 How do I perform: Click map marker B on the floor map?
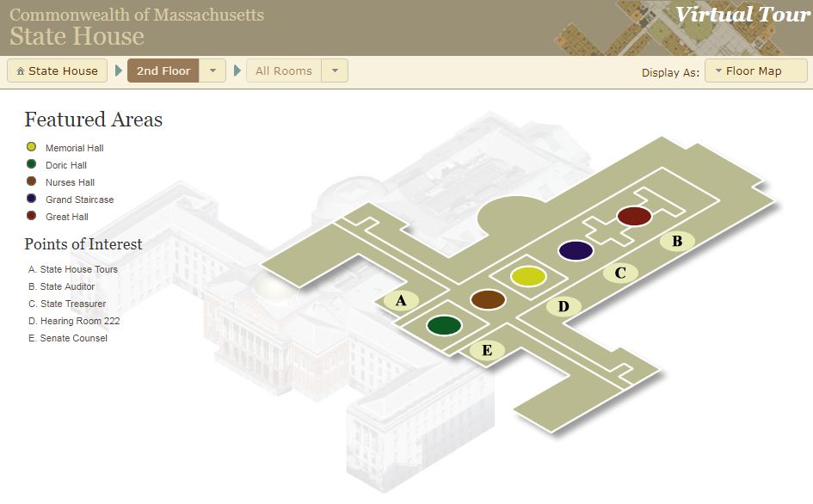(677, 241)
